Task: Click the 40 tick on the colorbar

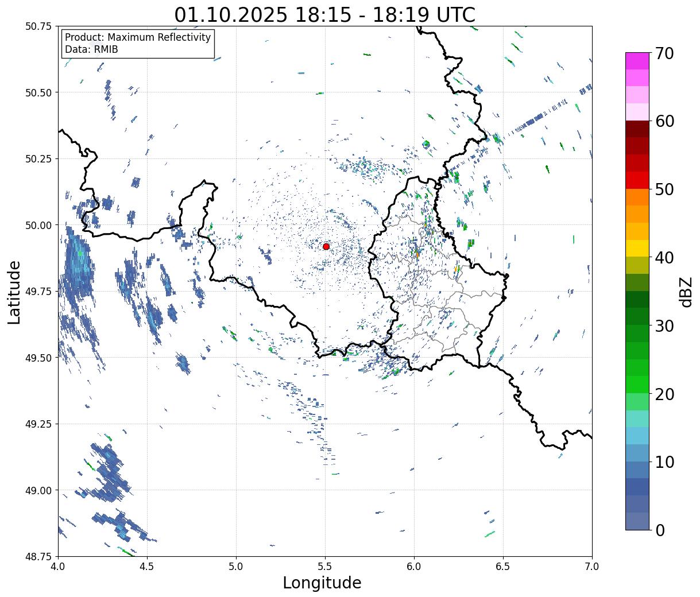Action: pyautogui.click(x=664, y=258)
